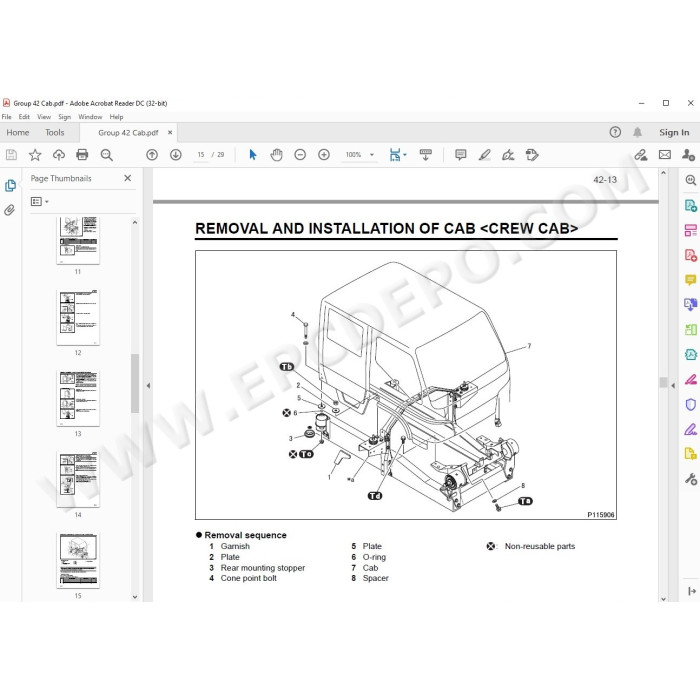Open the Help menu
Viewport: 700px width, 700px height.
point(116,117)
